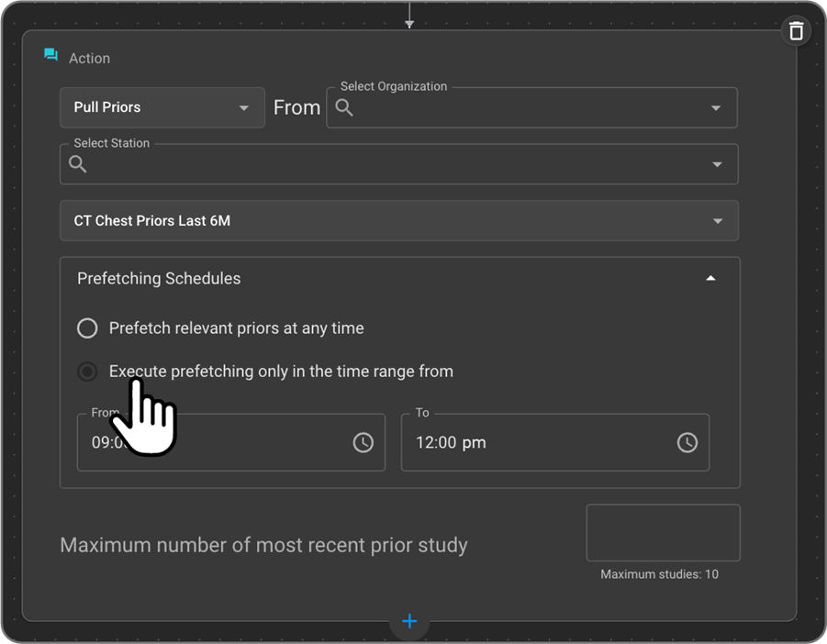Click the Prefetching Schedules section title
The image size is (827, 644).
click(x=159, y=278)
